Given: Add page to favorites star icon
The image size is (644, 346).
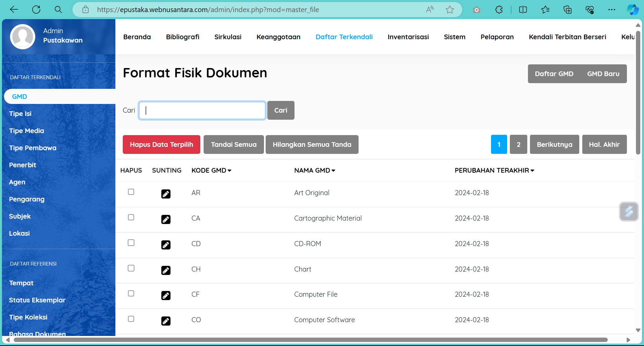Looking at the screenshot, I should (x=450, y=10).
